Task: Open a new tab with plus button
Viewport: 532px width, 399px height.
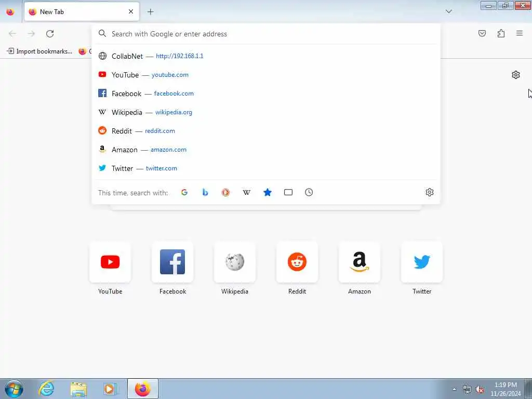Action: (150, 12)
